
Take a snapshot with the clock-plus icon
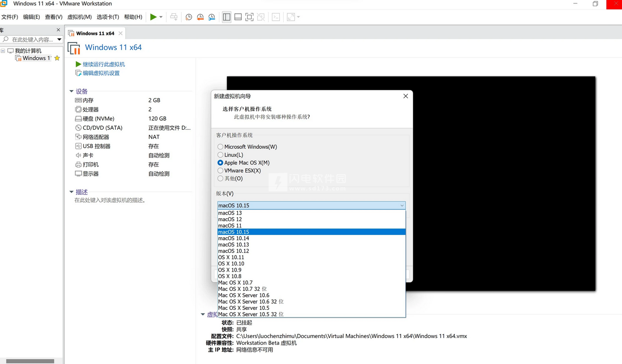(189, 17)
